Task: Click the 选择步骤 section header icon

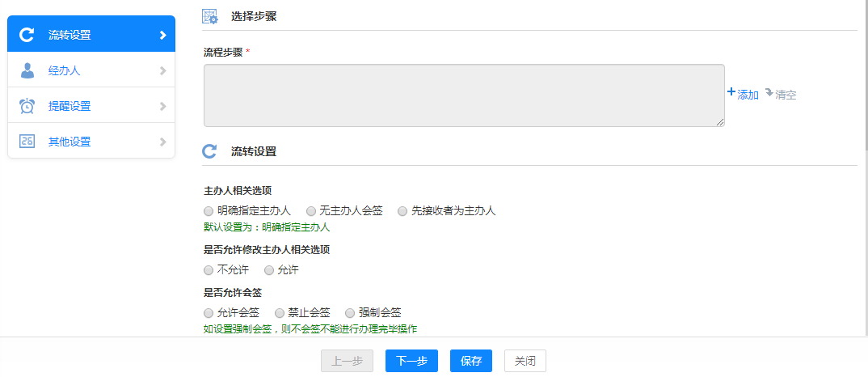Action: point(209,16)
